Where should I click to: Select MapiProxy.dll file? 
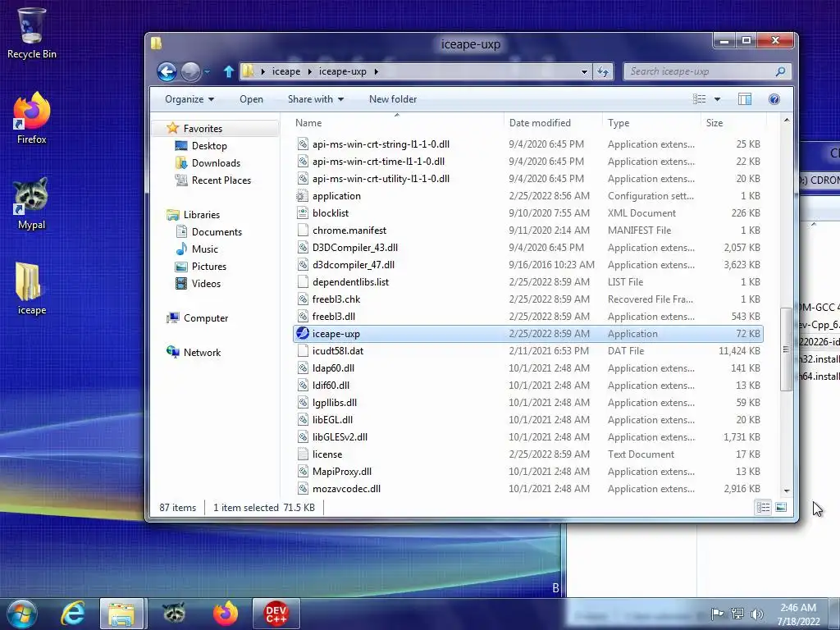click(x=342, y=472)
